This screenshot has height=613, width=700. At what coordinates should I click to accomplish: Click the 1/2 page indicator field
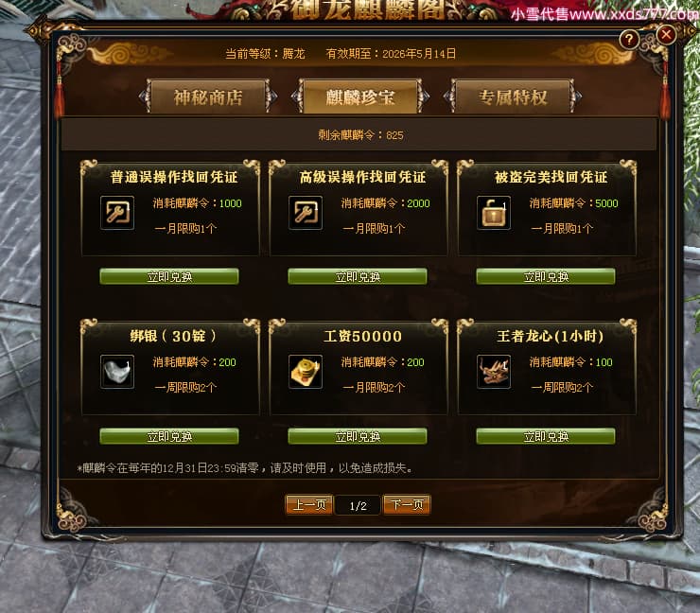coord(358,505)
